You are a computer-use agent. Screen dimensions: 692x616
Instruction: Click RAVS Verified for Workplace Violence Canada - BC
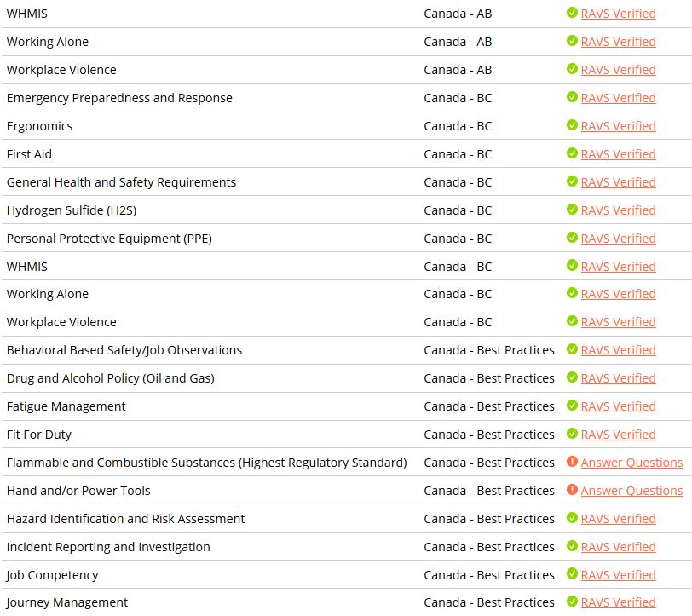click(x=618, y=322)
